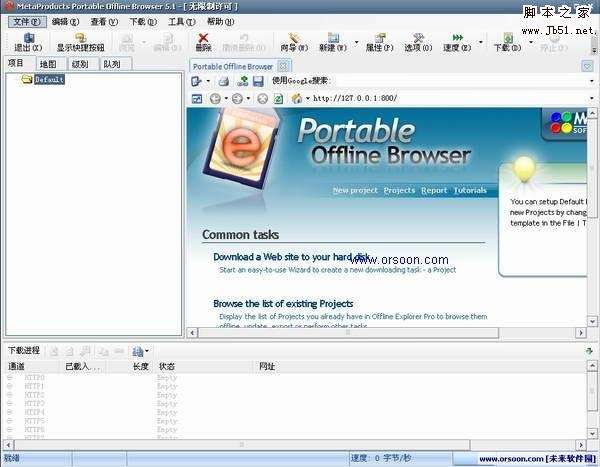Image resolution: width=600 pixels, height=467 pixels.
Task: Expand the download panel view dropdown arrow
Action: pos(147,351)
